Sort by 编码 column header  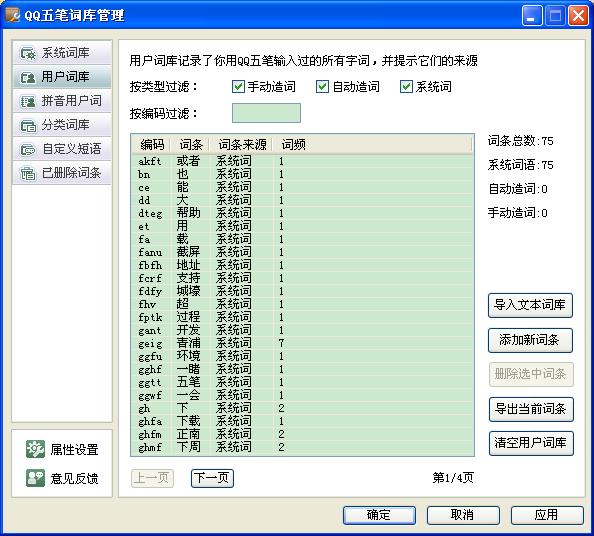pyautogui.click(x=152, y=144)
